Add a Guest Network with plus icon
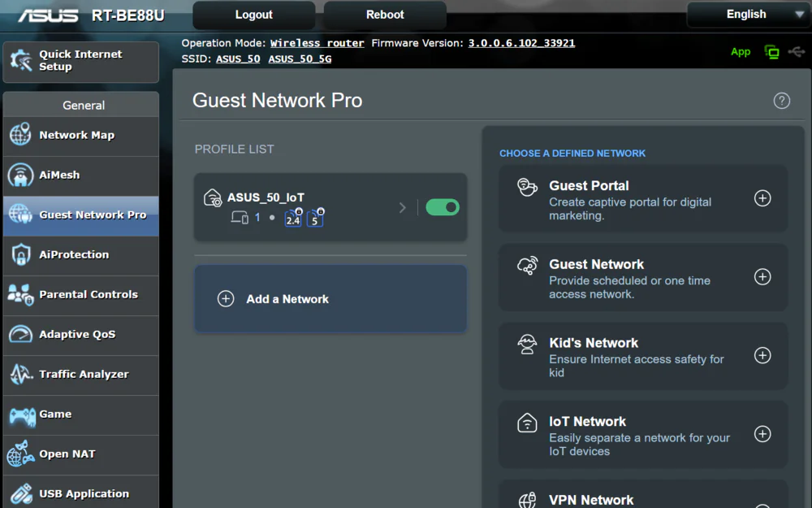The height and width of the screenshot is (508, 812). click(762, 277)
